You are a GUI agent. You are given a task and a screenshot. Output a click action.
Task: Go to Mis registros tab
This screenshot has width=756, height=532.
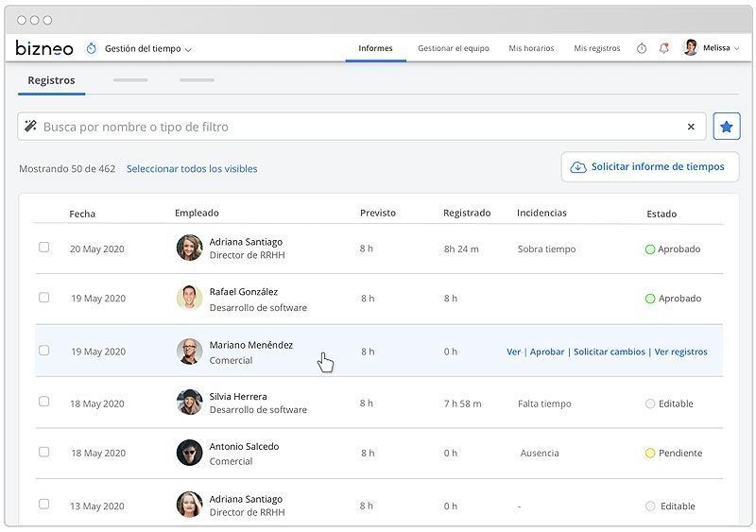coord(597,48)
